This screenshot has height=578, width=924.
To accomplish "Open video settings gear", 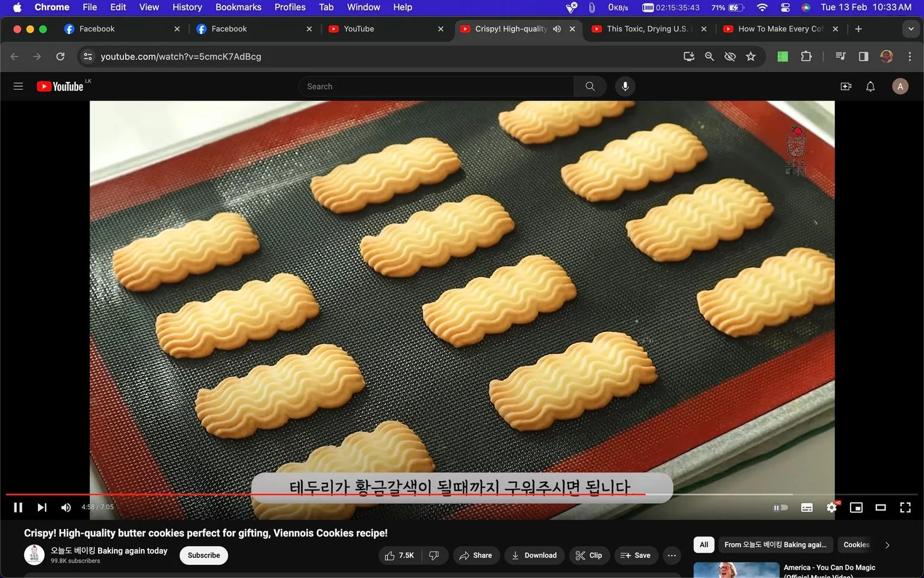I will point(831,508).
